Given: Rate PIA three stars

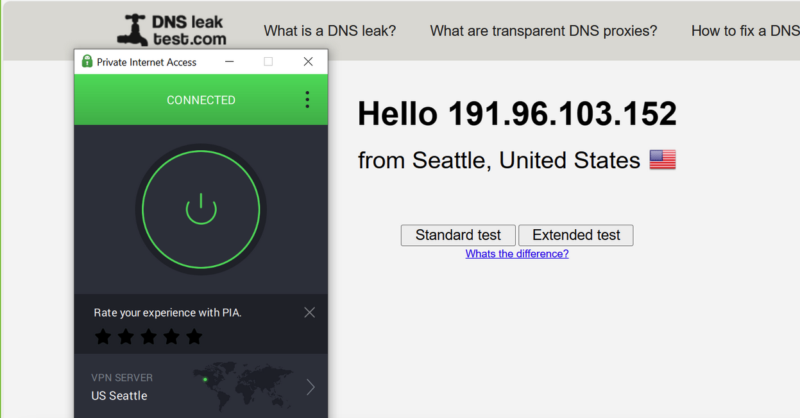Looking at the screenshot, I should (149, 337).
